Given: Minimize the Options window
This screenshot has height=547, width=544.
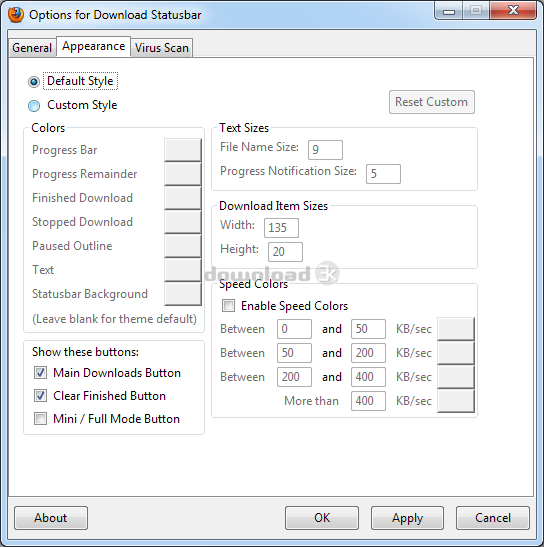Looking at the screenshot, I should [x=449, y=10].
